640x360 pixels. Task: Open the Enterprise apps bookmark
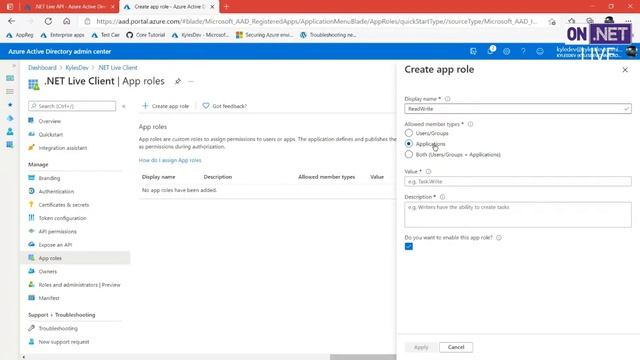click(62, 35)
